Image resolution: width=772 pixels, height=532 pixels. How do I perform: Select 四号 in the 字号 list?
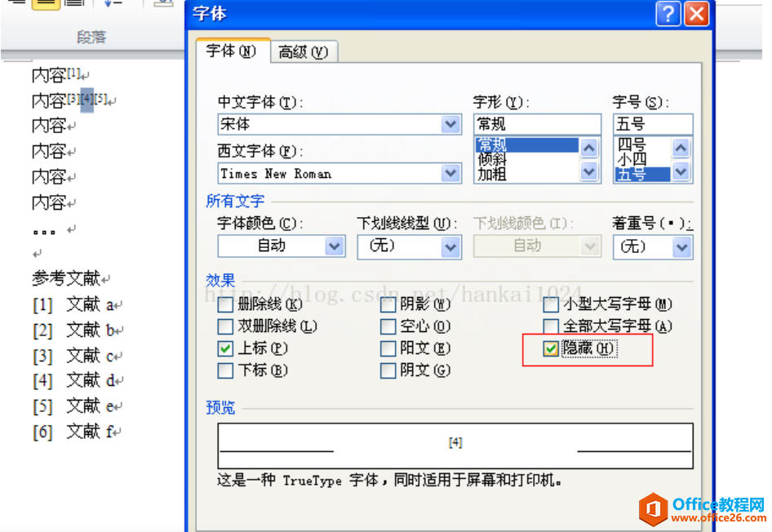pos(642,144)
